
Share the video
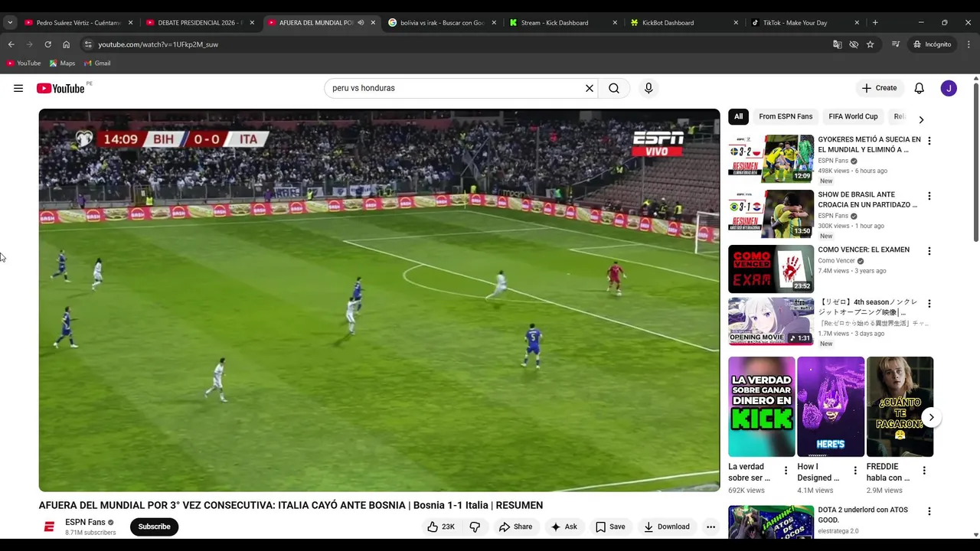(x=515, y=527)
